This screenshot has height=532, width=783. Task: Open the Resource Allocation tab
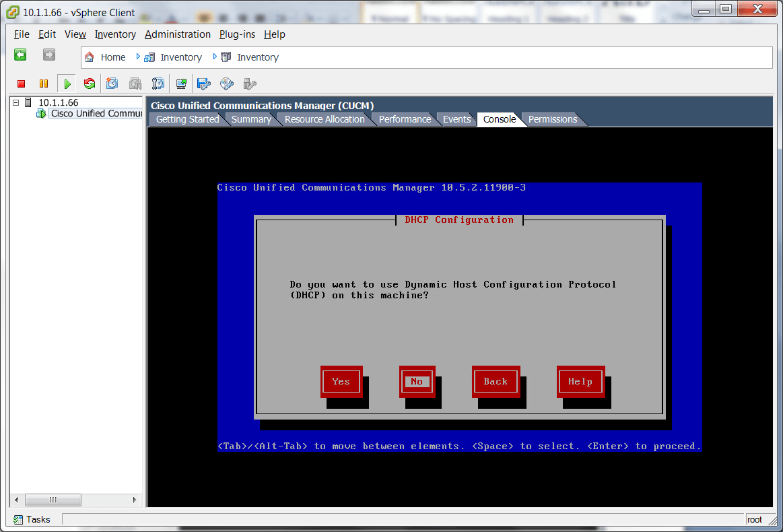[325, 119]
